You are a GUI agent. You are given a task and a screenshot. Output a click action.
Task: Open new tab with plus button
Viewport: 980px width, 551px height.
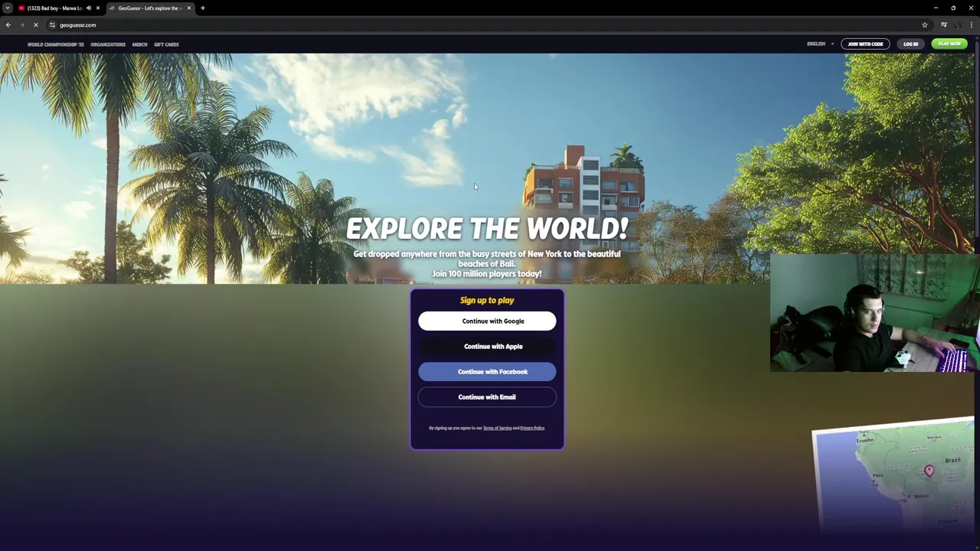pyautogui.click(x=203, y=8)
